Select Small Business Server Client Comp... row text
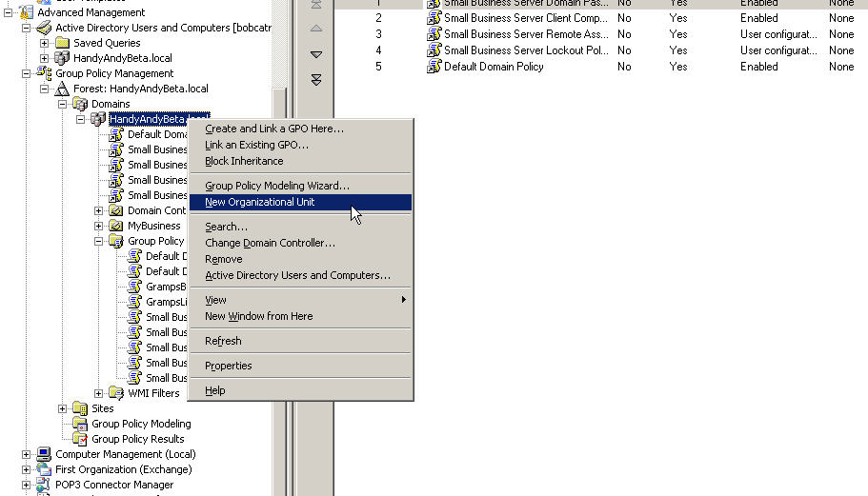The width and height of the screenshot is (868, 496). [x=526, y=18]
